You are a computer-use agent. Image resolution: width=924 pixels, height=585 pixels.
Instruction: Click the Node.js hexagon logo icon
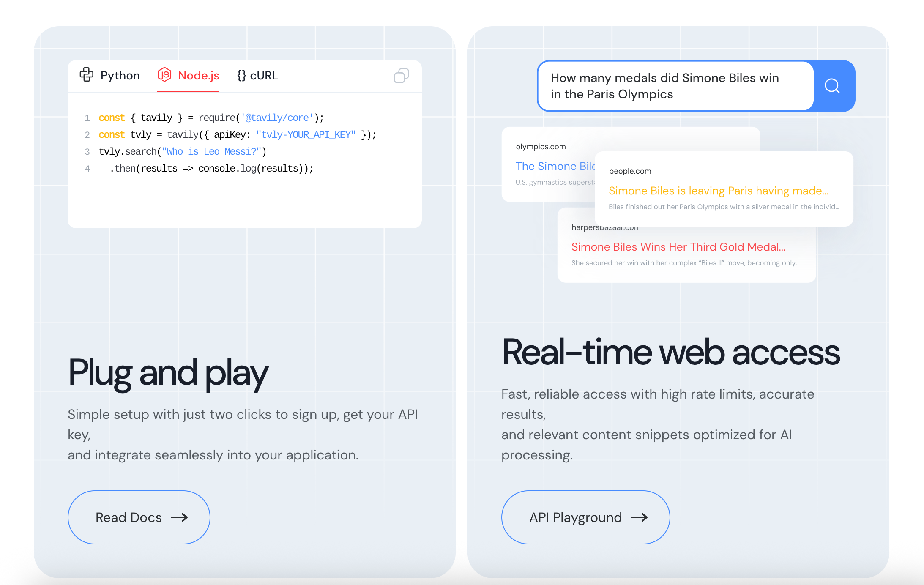coord(165,75)
